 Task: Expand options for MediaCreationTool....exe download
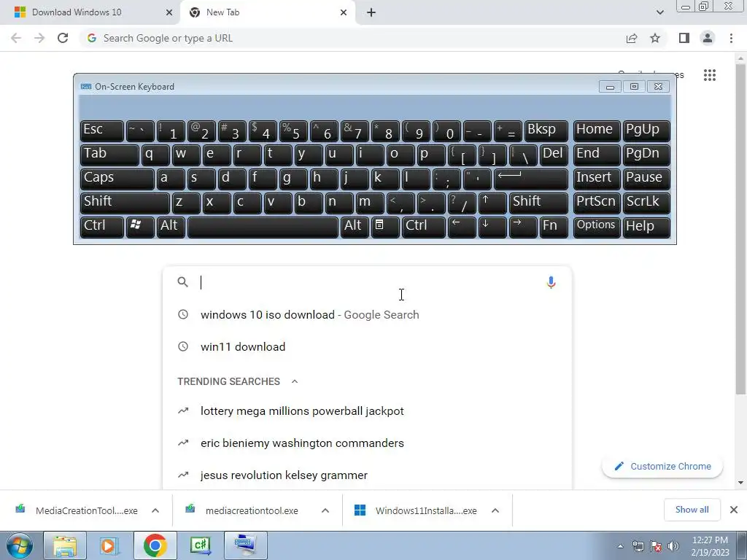[x=155, y=510]
